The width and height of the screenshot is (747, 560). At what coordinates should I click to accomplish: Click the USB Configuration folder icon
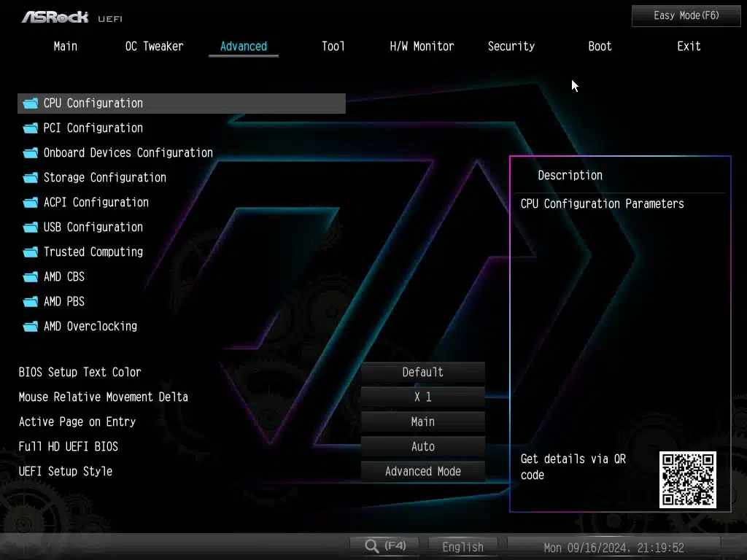point(31,227)
